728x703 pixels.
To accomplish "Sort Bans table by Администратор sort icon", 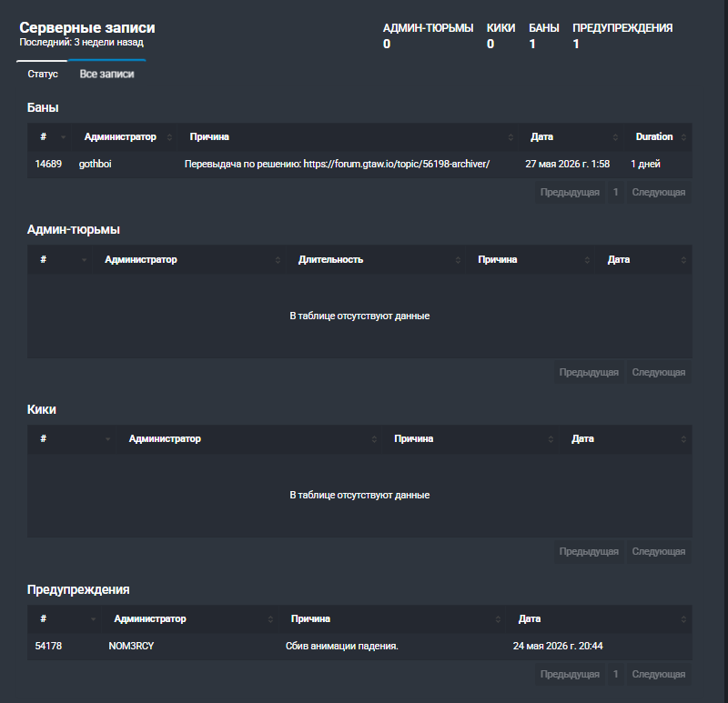I will [x=169, y=137].
